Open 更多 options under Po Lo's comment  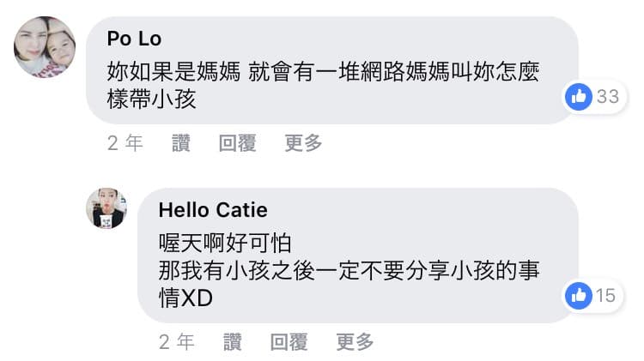303,143
